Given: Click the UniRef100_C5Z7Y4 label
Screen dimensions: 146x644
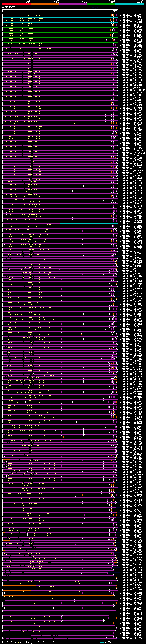Looking at the screenshot, I should tap(131, 40).
